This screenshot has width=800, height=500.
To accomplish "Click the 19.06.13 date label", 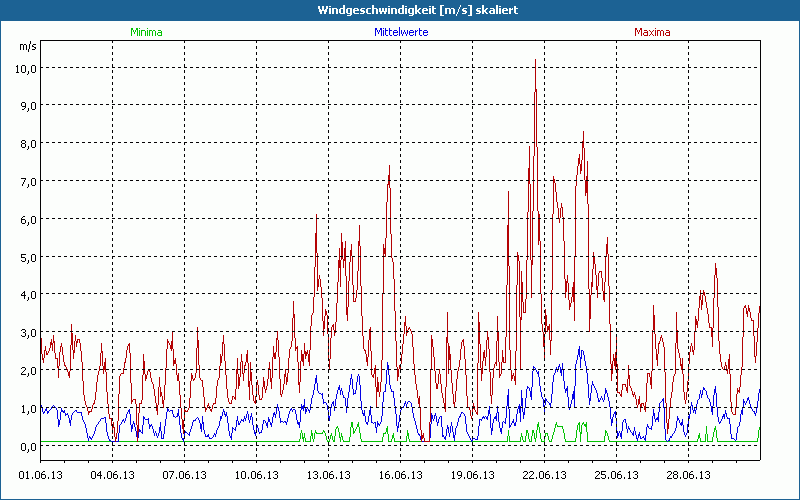I will click(473, 475).
